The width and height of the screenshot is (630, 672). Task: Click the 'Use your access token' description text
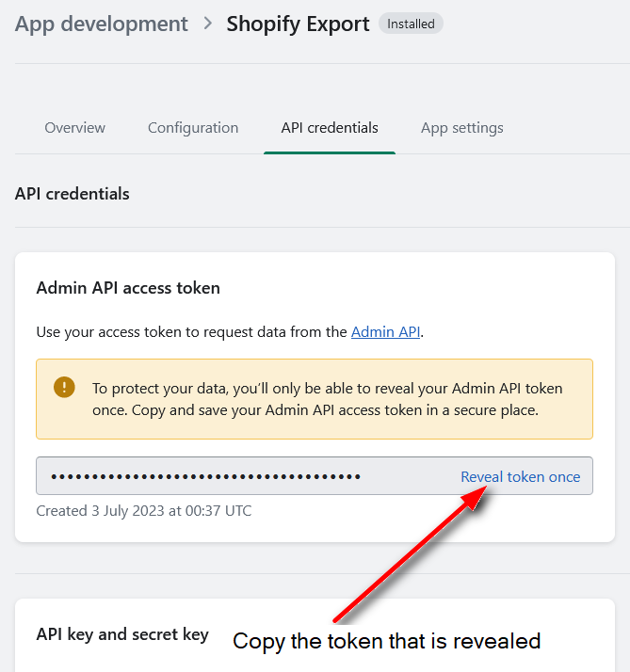point(230,332)
